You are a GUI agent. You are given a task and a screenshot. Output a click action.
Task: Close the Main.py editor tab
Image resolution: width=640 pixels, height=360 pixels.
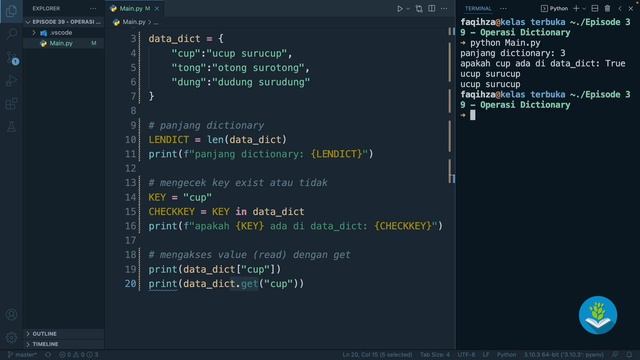[x=157, y=9]
